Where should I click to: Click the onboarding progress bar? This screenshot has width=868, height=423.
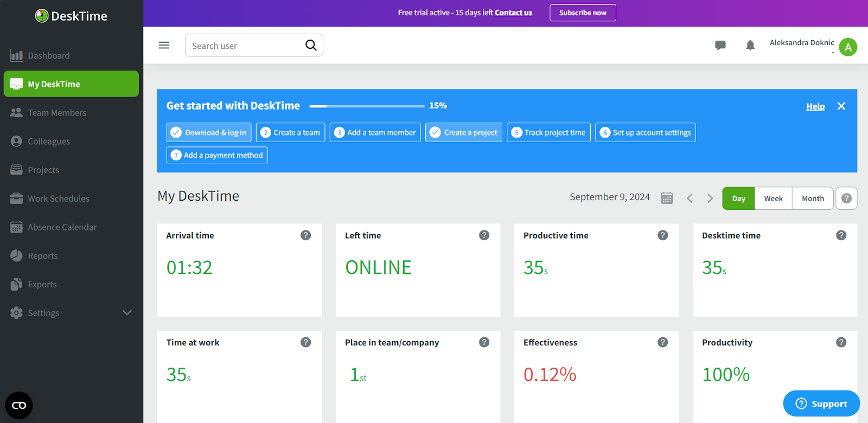(x=367, y=106)
